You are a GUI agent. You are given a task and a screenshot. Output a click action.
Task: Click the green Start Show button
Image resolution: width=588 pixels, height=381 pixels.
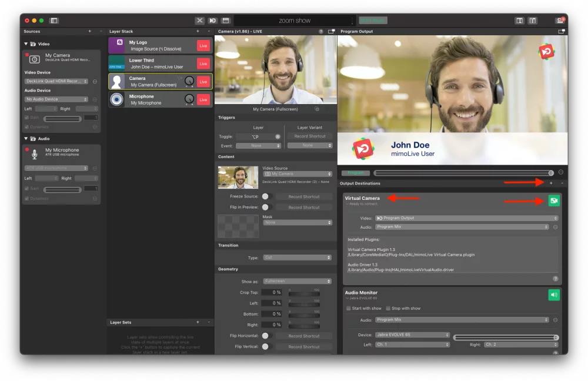tap(373, 21)
